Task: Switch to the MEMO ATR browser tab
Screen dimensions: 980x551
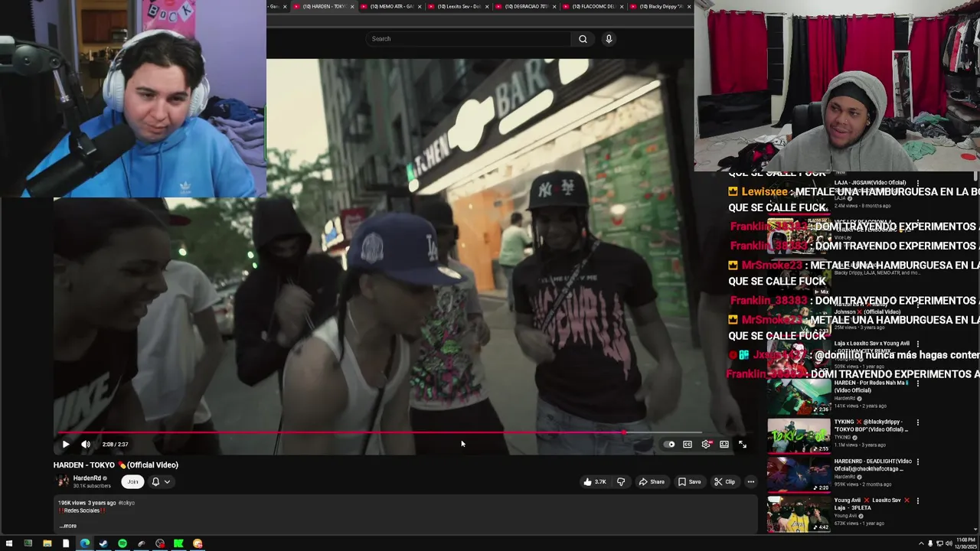Action: tap(390, 6)
